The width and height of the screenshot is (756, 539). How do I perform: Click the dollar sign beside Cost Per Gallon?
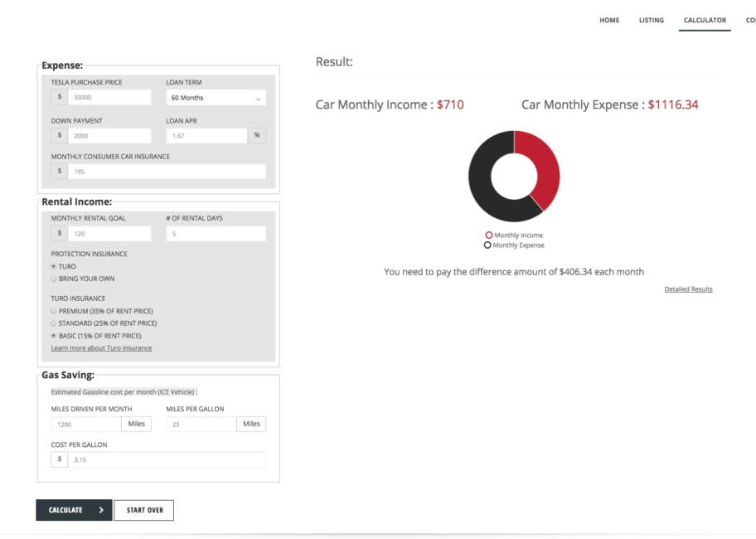[60, 459]
